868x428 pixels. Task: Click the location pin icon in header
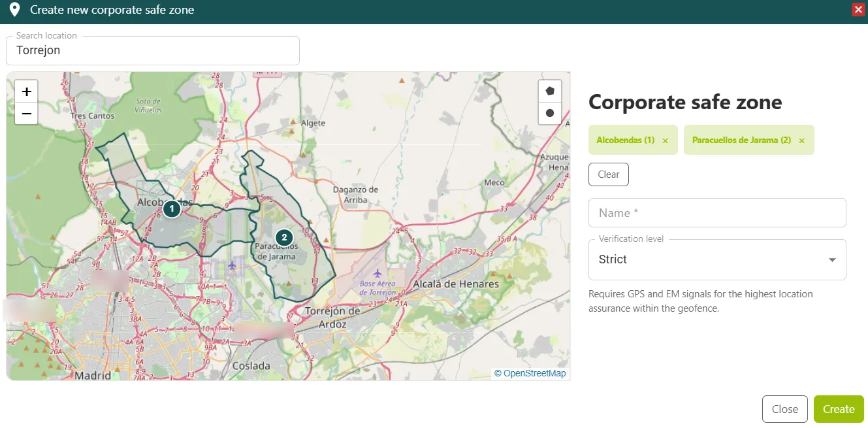click(14, 10)
